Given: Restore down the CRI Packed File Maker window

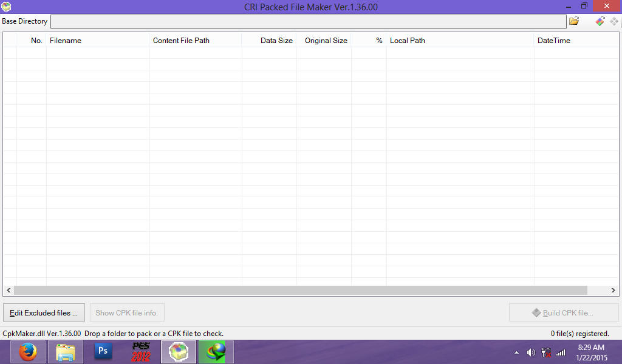Looking at the screenshot, I should [584, 6].
